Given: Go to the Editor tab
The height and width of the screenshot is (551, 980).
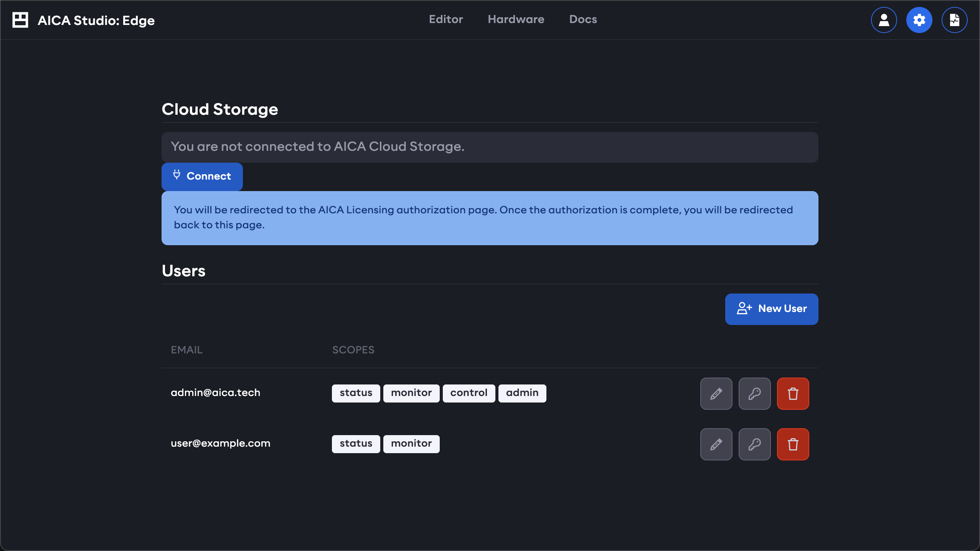Looking at the screenshot, I should point(446,20).
